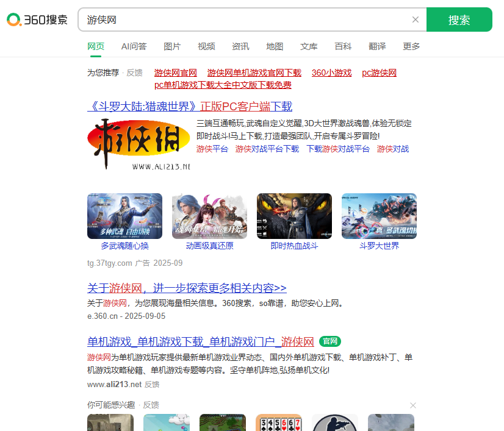
Task: Click the 即时热血战斗 thumbnail image
Action: (x=295, y=216)
